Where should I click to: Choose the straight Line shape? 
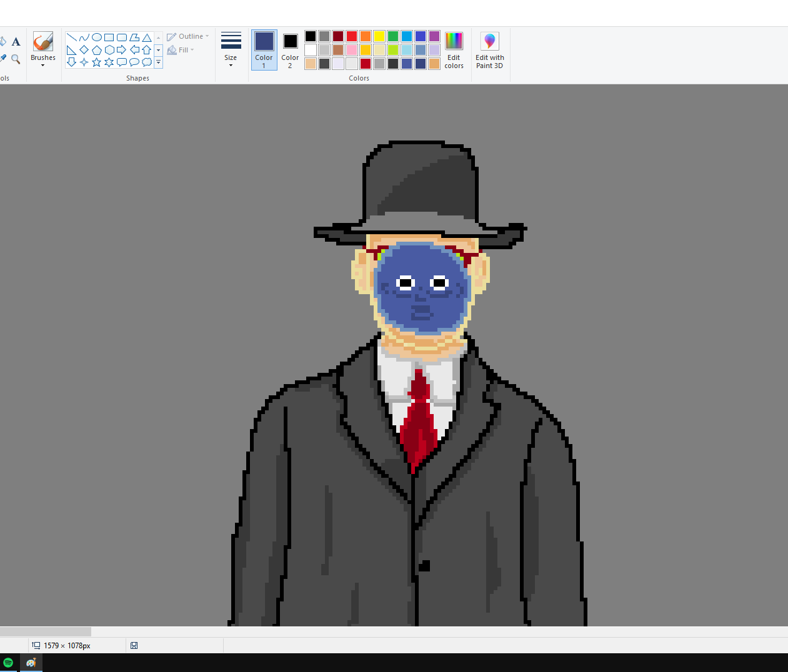72,37
